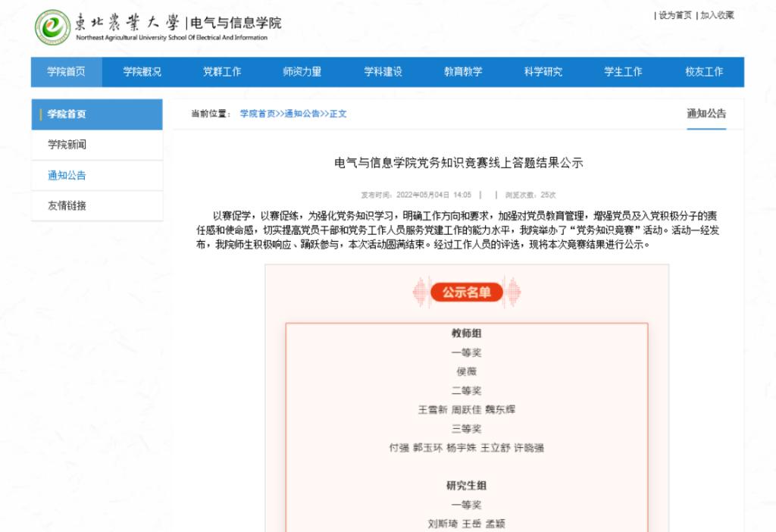776x532 pixels.
Task: Click the Northeast Agricultural University logo icon
Action: coord(52,27)
